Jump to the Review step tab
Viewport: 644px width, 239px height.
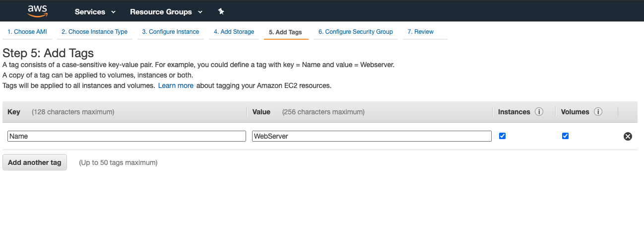pos(420,32)
